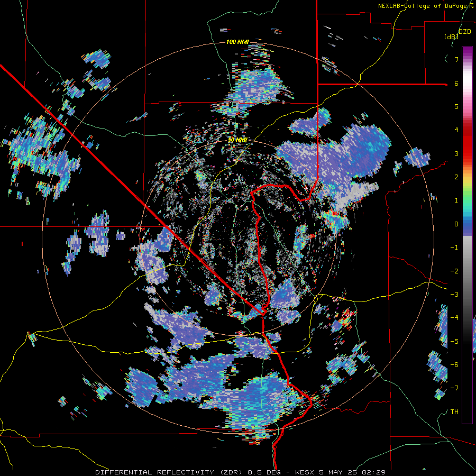Select the 50 NMI range ring label
The image size is (476, 476).
[237, 140]
